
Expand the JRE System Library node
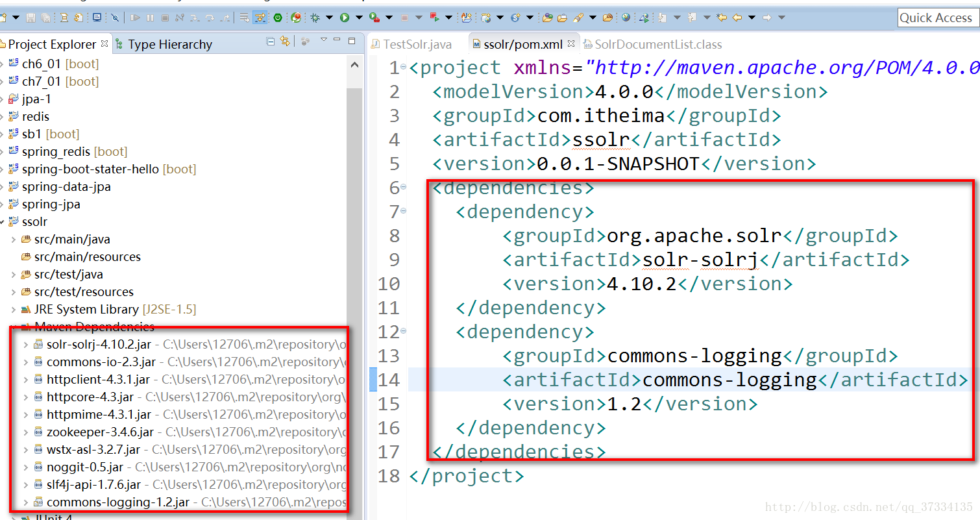click(x=14, y=310)
